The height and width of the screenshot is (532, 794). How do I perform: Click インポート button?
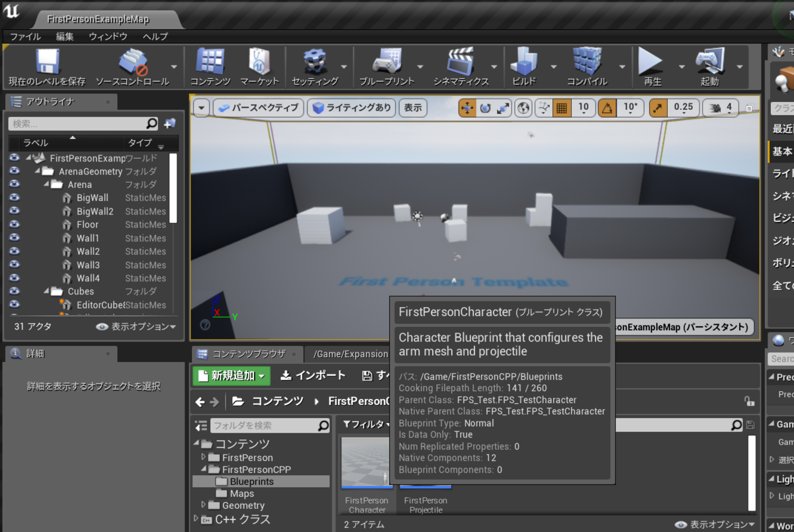click(x=313, y=376)
